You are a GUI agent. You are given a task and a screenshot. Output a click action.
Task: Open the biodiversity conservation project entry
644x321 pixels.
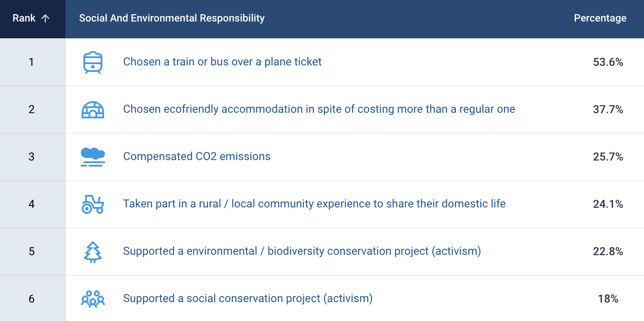[302, 251]
